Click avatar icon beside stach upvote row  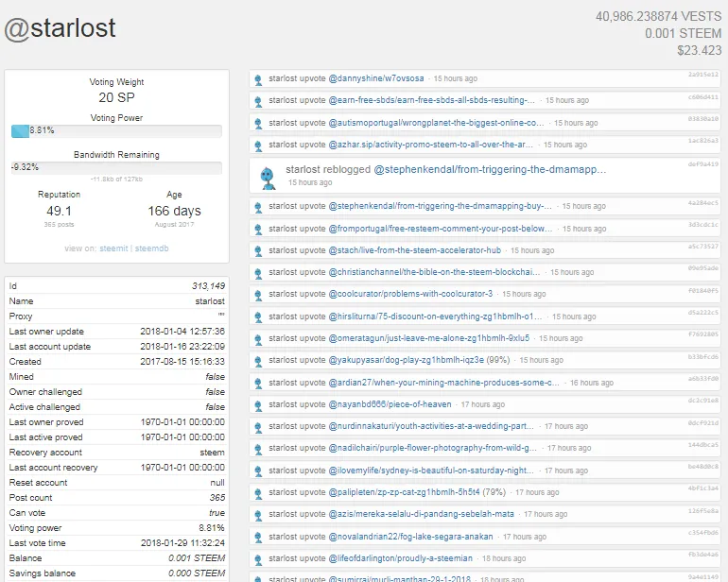click(x=258, y=251)
